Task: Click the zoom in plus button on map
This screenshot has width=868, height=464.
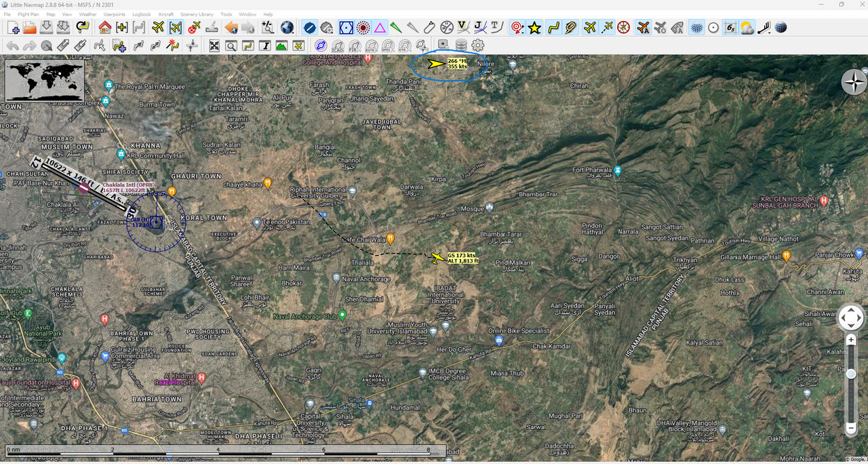Action: click(x=851, y=339)
